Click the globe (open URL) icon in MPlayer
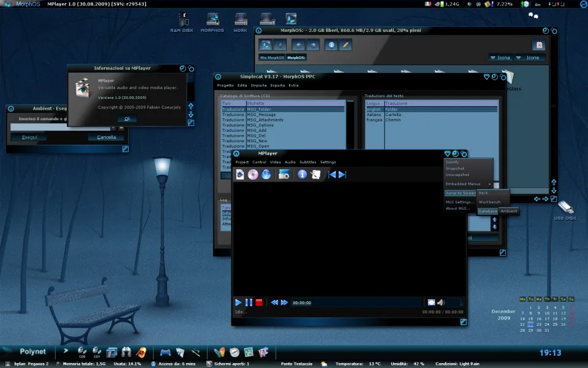Screen dimensions: 588x368 (x=266, y=175)
